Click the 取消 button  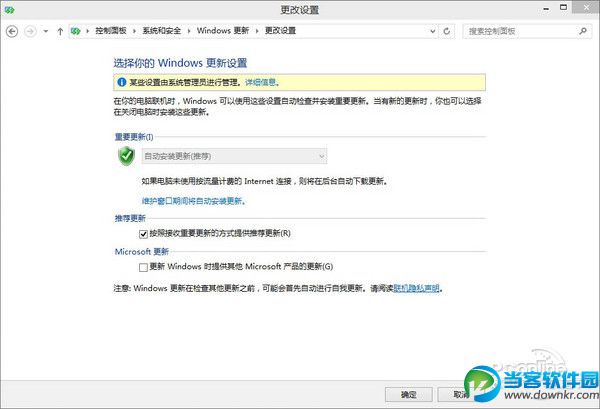[461, 394]
